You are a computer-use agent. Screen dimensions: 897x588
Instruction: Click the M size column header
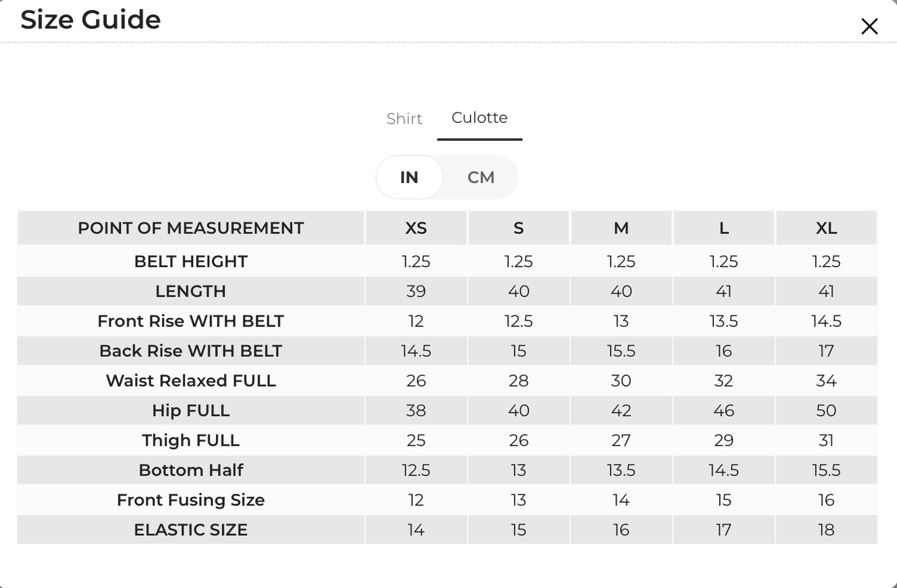(621, 228)
